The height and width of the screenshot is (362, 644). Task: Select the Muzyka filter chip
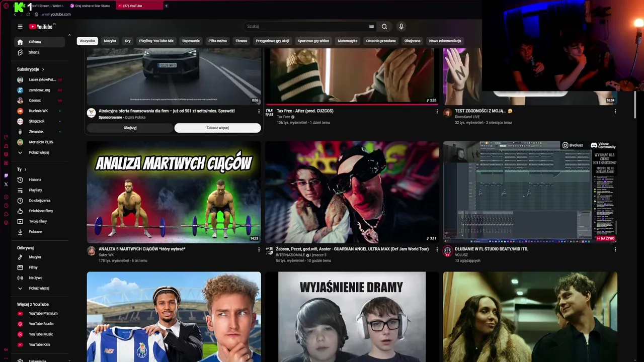(x=110, y=41)
